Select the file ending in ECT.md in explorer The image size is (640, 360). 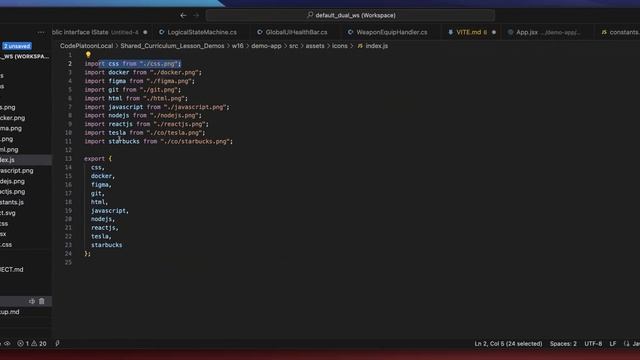26,270
